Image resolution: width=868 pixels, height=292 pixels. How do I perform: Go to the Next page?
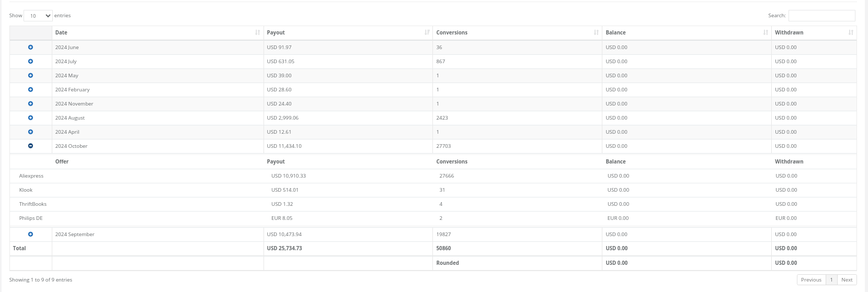[x=847, y=279]
